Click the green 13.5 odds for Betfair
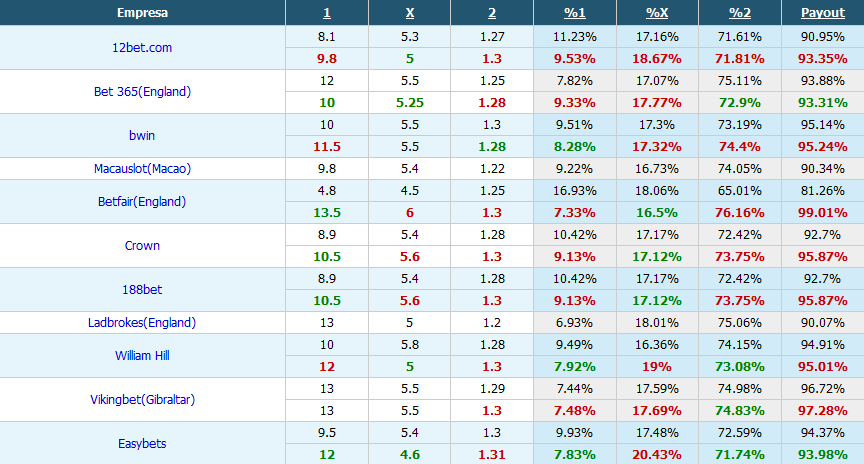This screenshot has width=864, height=464. (x=327, y=213)
